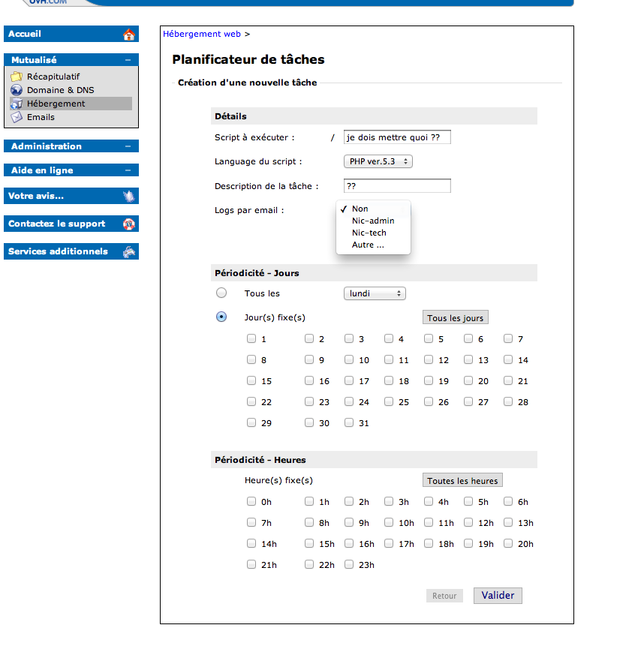Check the 20h hour checkbox
The height and width of the screenshot is (670, 644).
click(508, 543)
